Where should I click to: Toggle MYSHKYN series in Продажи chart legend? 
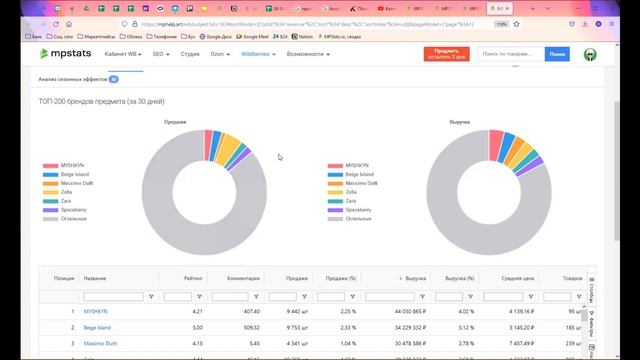pos(63,165)
